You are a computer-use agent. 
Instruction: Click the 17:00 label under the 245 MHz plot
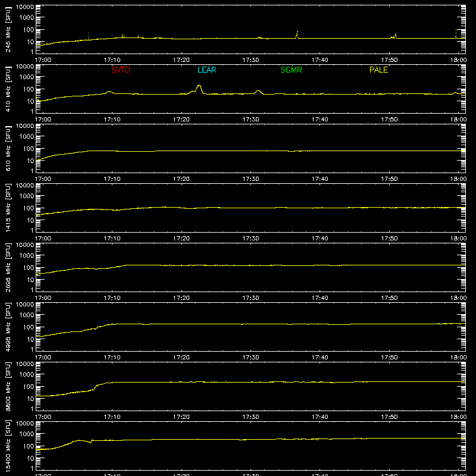pyautogui.click(x=43, y=60)
